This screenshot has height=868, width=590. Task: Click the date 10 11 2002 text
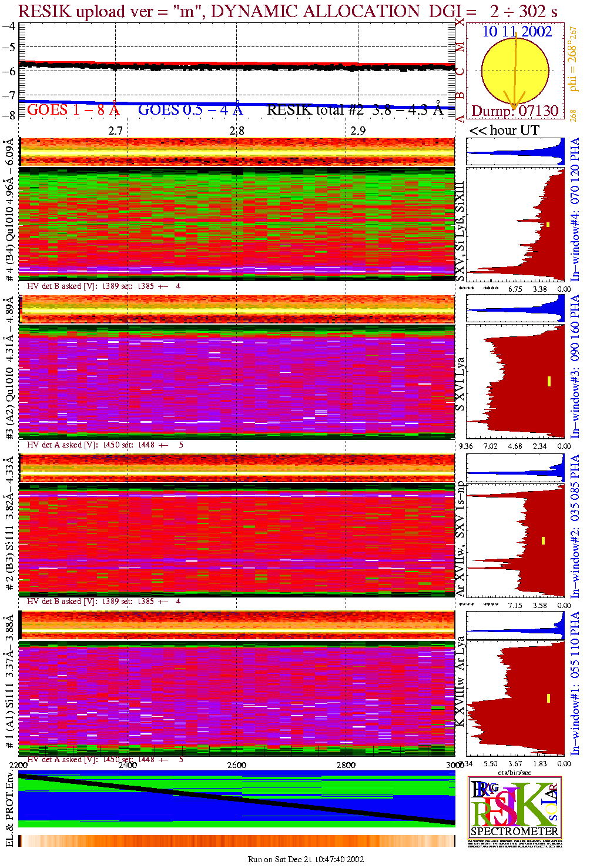[517, 32]
